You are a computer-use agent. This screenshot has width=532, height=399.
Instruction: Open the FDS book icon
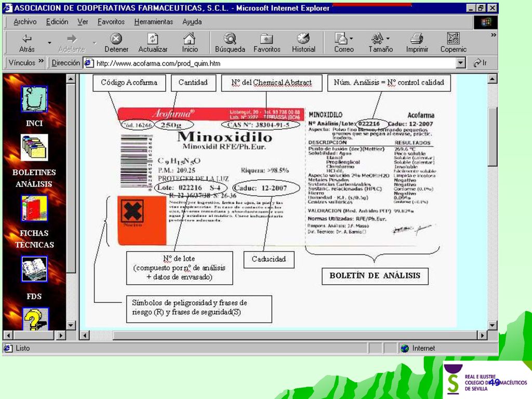click(34, 269)
